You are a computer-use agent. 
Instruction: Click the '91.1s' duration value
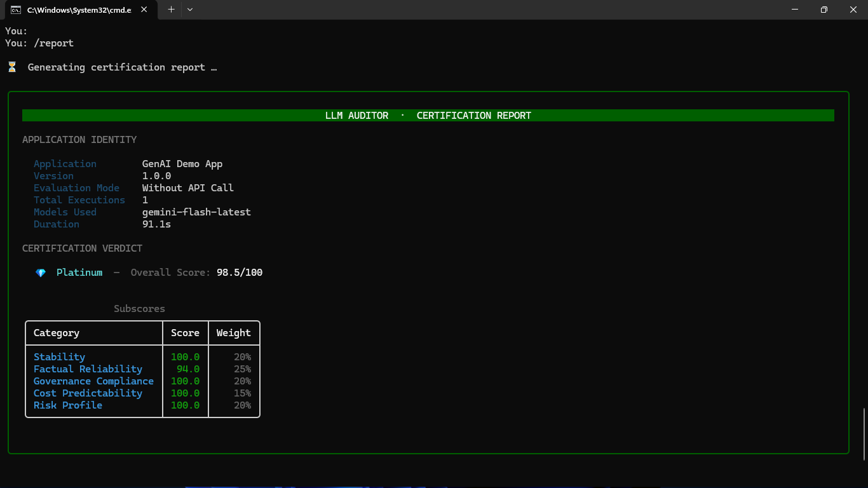click(x=156, y=224)
